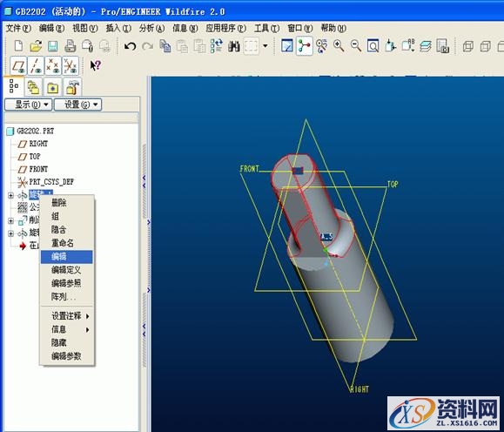Choose 阵列... from the context menu
This screenshot has width=504, height=432.
tap(66, 297)
